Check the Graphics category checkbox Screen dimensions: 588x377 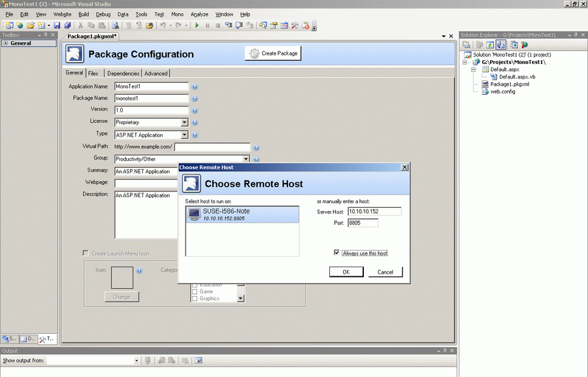click(x=195, y=299)
